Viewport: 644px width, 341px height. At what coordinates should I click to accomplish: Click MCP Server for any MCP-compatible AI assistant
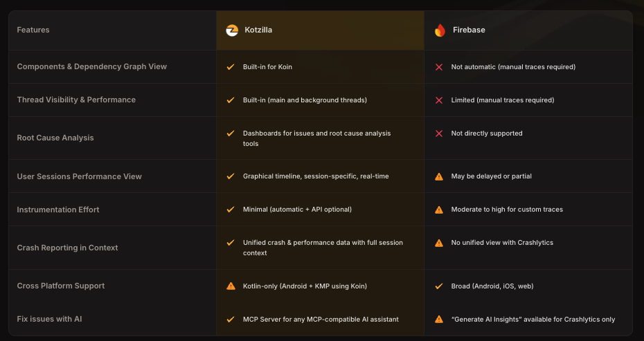[321, 320]
